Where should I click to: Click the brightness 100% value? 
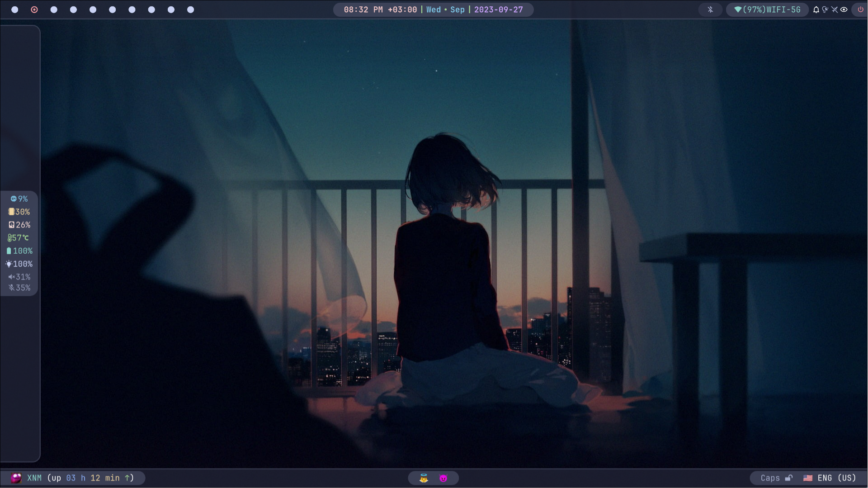[x=23, y=264]
